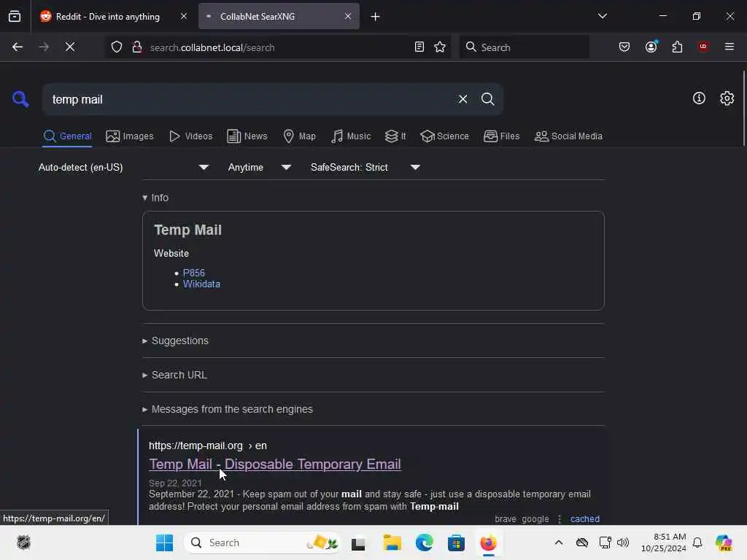Open the SafeSearch: Strict dropdown
Image resolution: width=747 pixels, height=560 pixels.
[365, 167]
